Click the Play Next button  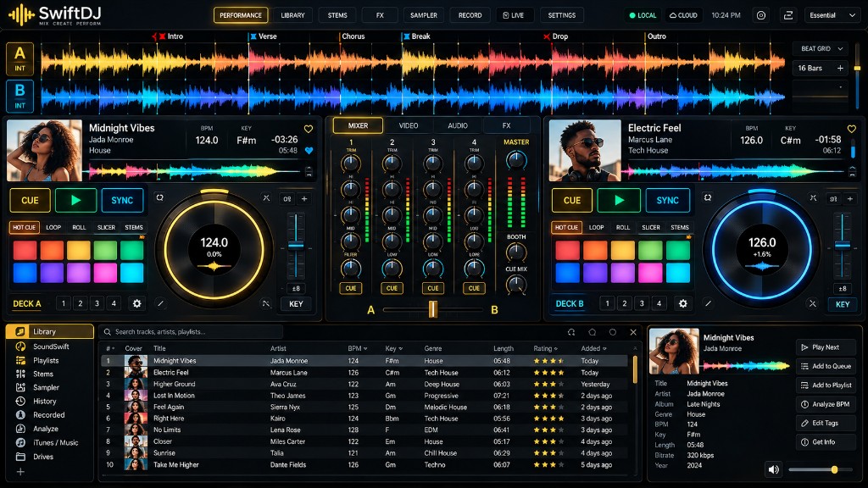click(826, 347)
